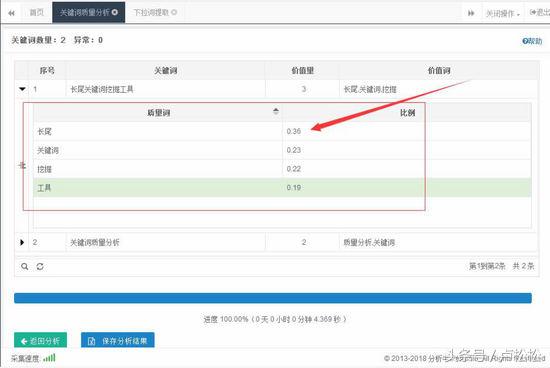Click the 价值量 column header

tap(302, 71)
